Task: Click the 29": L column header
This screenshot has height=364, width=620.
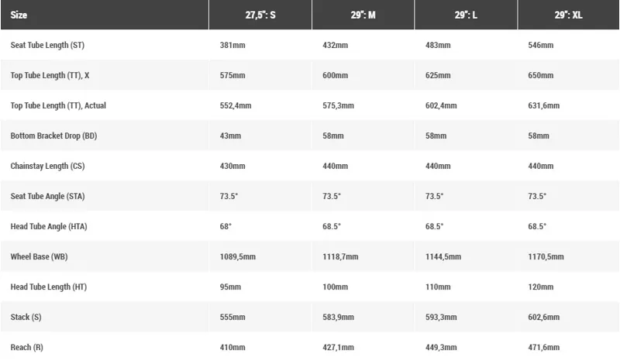Action: coord(465,15)
